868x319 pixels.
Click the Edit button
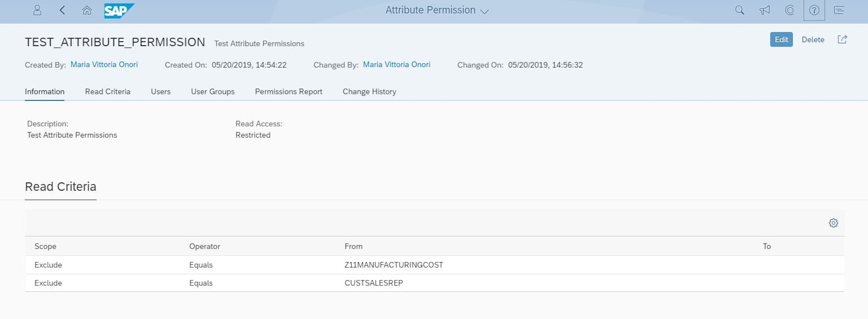click(x=781, y=39)
